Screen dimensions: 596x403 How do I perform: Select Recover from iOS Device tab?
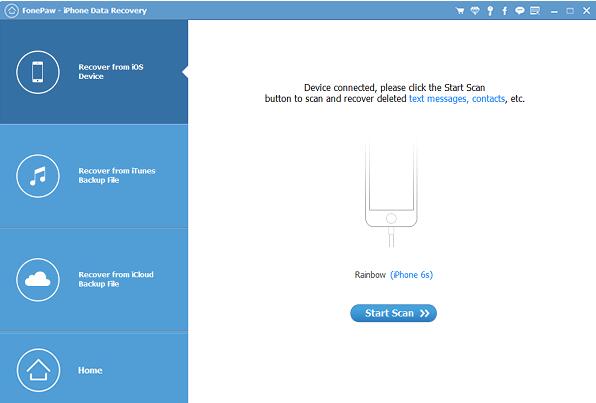(94, 72)
